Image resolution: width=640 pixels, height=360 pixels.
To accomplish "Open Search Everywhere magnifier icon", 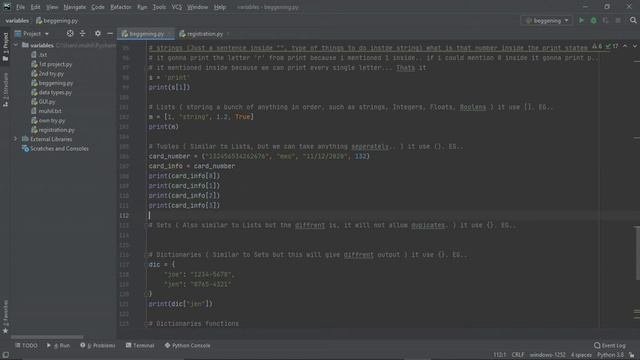I will pyautogui.click(x=633, y=20).
